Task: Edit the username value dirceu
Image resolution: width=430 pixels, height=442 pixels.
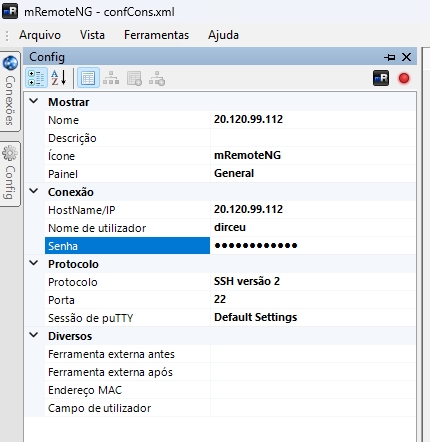Action: 313,228
